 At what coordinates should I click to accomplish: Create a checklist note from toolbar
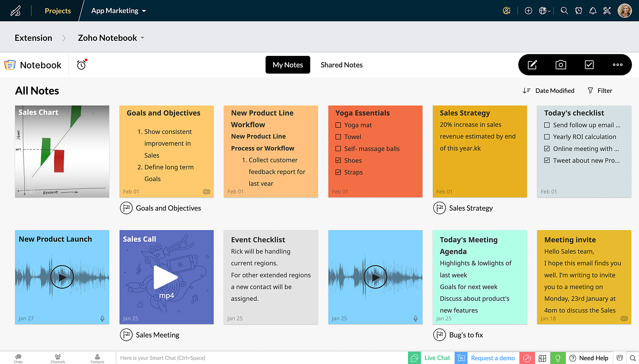coord(589,65)
